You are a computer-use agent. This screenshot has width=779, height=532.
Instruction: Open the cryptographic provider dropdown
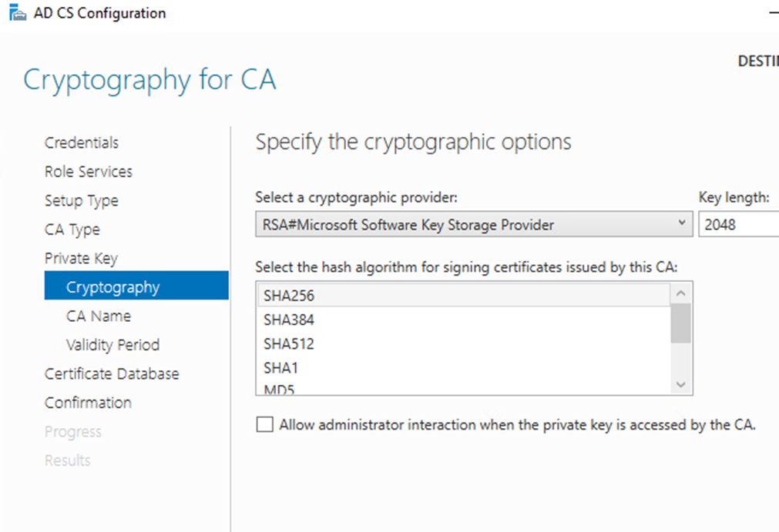683,224
